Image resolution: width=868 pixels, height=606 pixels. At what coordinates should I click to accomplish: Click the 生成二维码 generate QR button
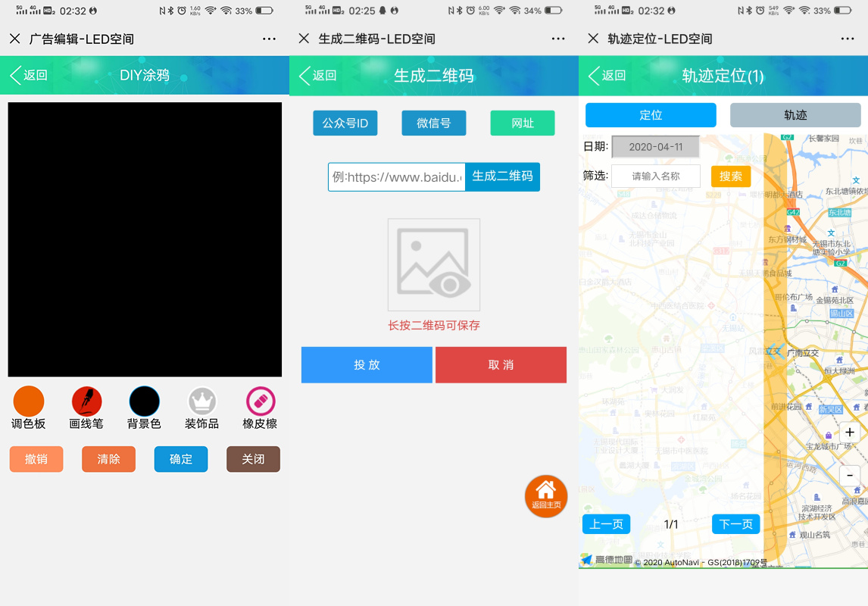click(502, 176)
